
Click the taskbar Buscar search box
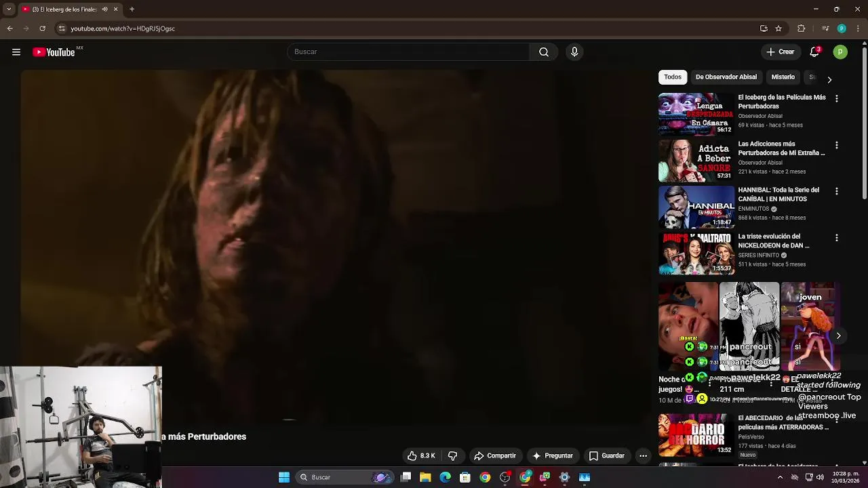pos(344,477)
